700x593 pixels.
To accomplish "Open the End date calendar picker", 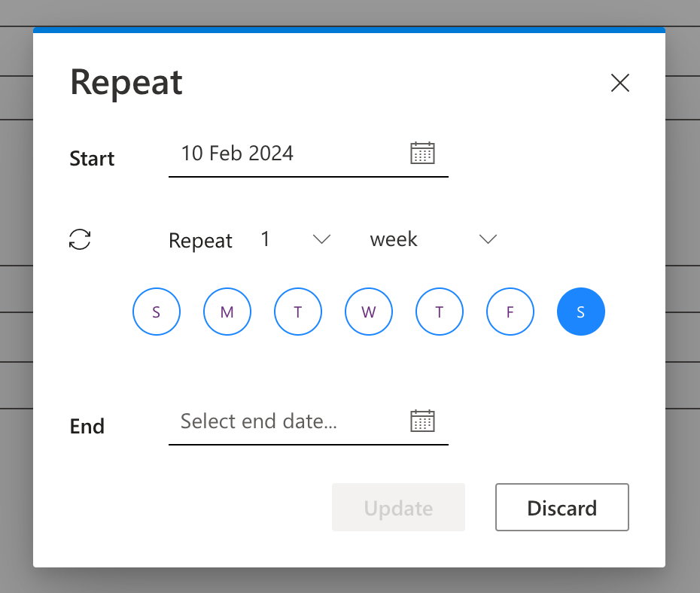I will click(422, 421).
